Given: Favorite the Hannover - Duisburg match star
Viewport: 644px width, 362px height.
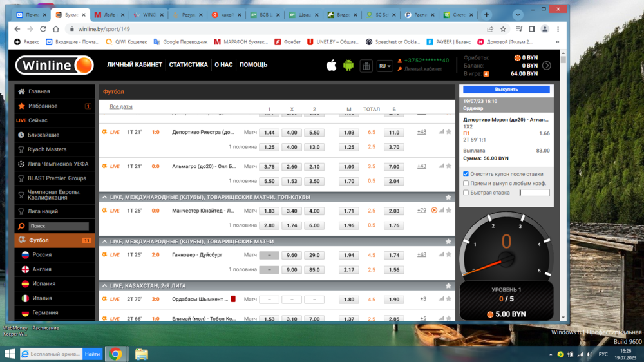Looking at the screenshot, I should click(449, 255).
